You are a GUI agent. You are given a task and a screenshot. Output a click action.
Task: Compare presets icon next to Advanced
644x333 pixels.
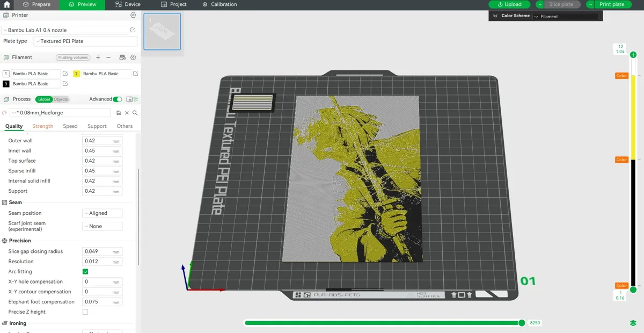136,99
